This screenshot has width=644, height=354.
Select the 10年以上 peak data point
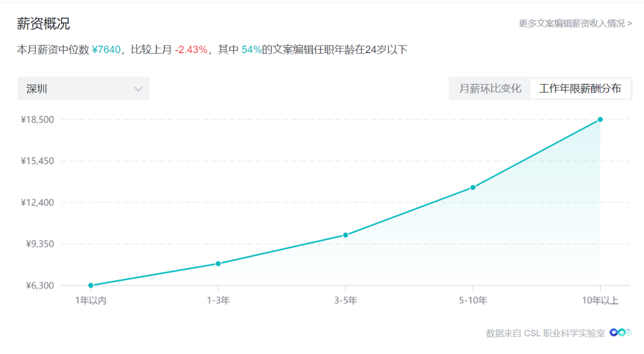tap(600, 119)
